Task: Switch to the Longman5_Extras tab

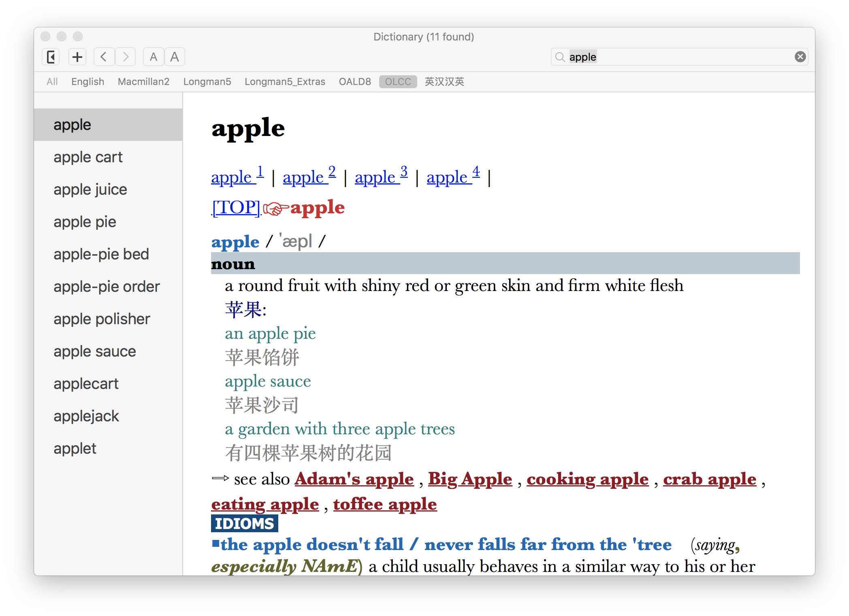Action: 285,82
